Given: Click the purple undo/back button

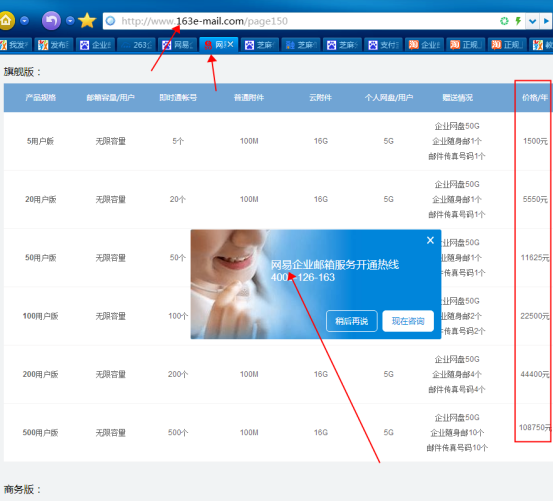Looking at the screenshot, I should pos(51,21).
